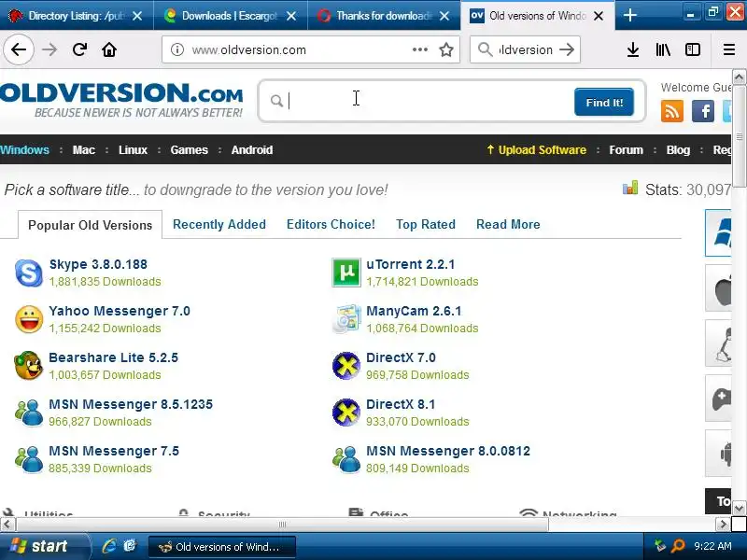747x560 pixels.
Task: Go back with the browser back arrow
Action: click(19, 49)
